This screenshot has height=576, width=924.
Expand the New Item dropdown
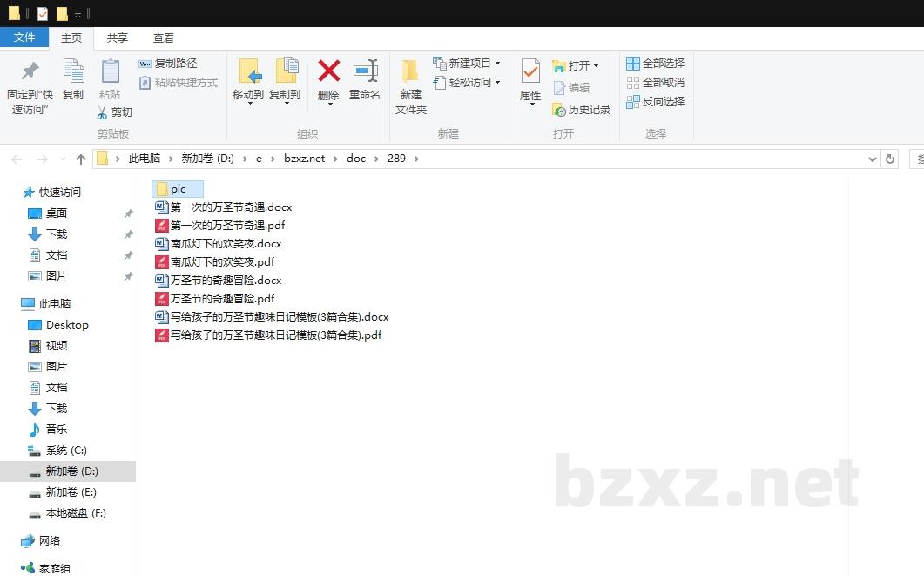[x=497, y=64]
